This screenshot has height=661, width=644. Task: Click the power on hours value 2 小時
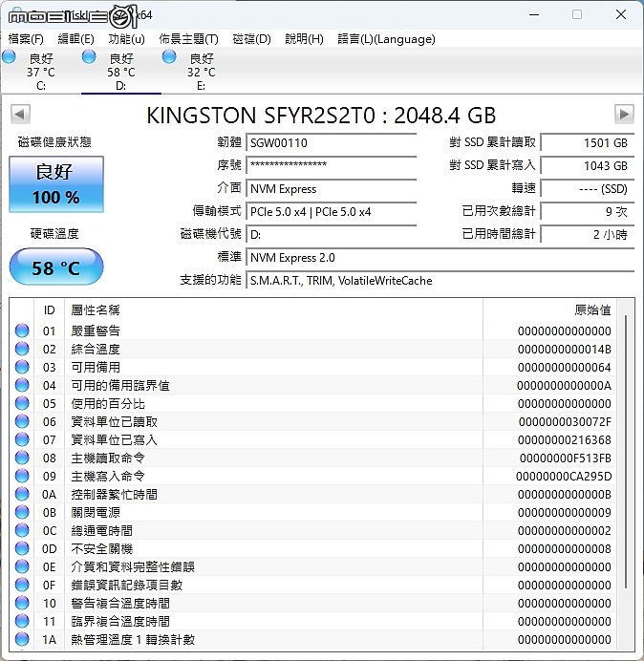click(x=587, y=234)
